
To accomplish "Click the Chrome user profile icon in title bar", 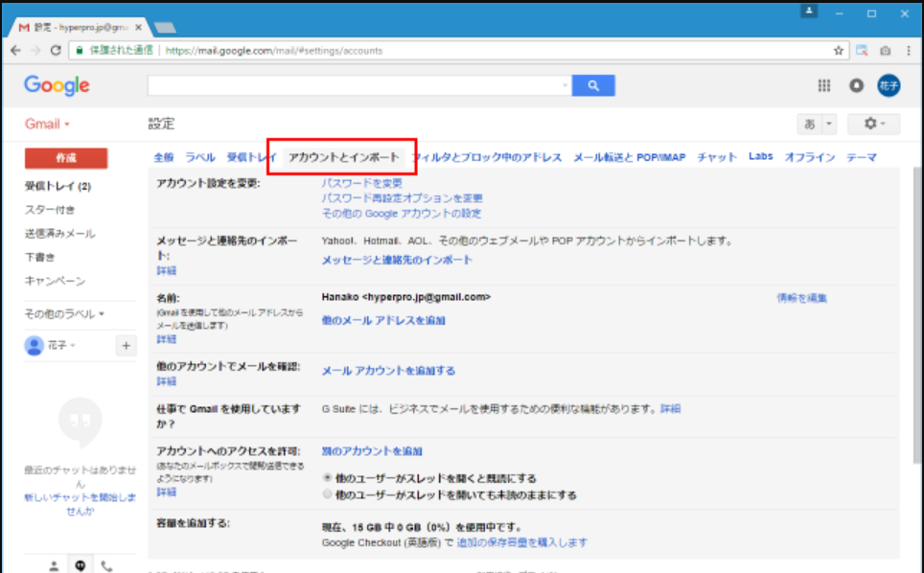I will [809, 11].
